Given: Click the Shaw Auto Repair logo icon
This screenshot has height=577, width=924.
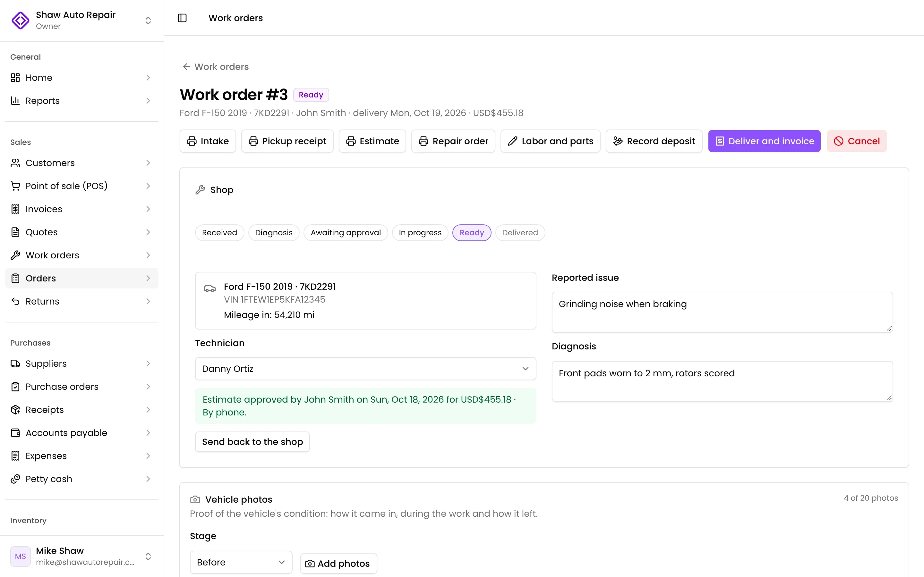Looking at the screenshot, I should pos(21,20).
